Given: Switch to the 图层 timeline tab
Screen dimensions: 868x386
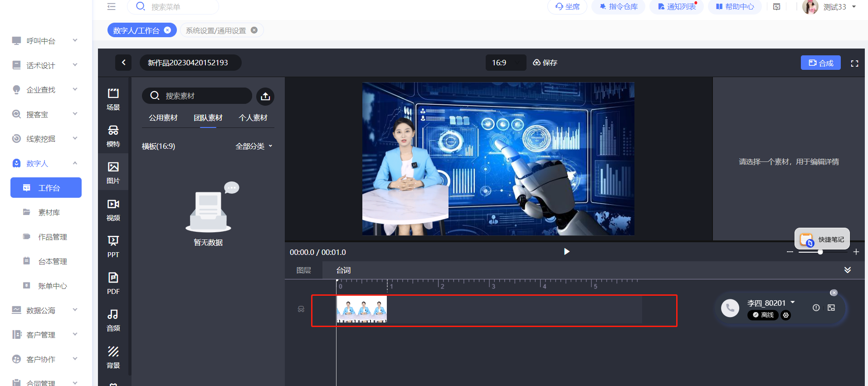Looking at the screenshot, I should click(x=304, y=270).
